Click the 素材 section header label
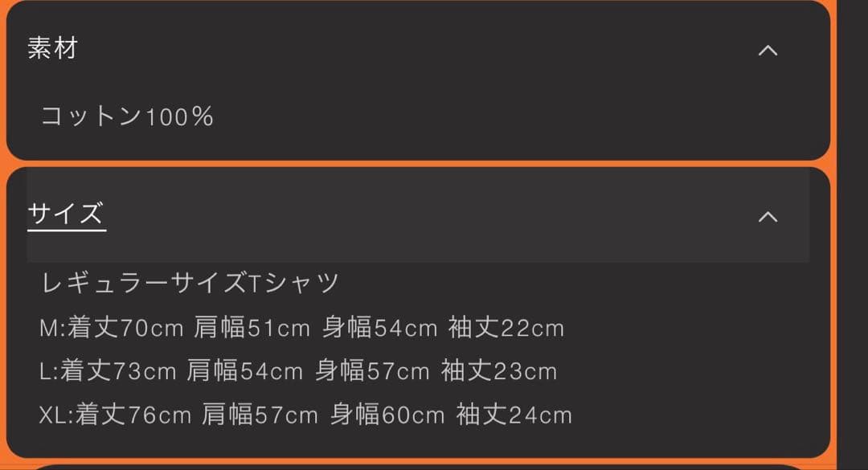 (x=52, y=49)
